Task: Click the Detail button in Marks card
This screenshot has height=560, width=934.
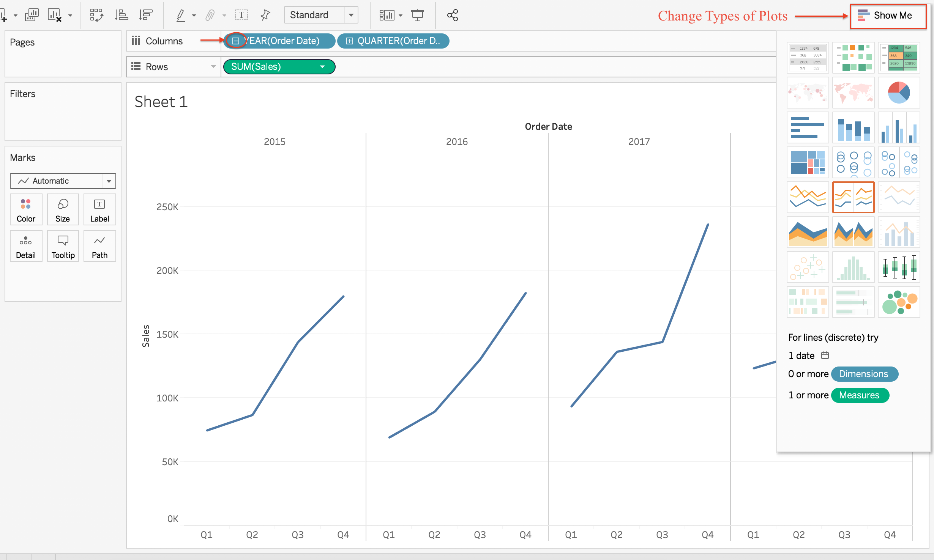Action: pyautogui.click(x=26, y=246)
